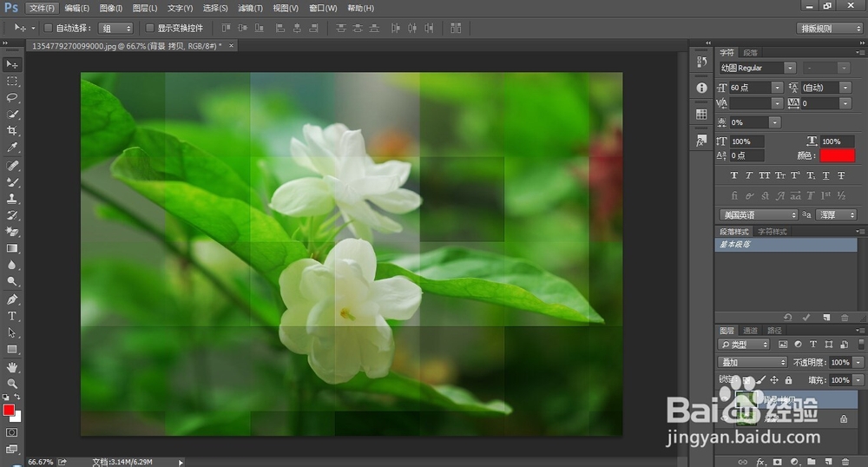The image size is (868, 467).
Task: Switch to the 通道 channels tab
Action: 751,331
